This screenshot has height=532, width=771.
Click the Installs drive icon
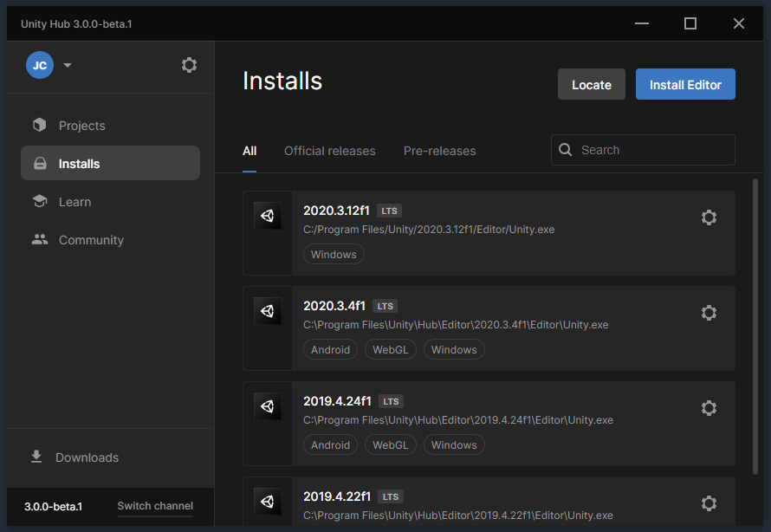click(x=40, y=163)
